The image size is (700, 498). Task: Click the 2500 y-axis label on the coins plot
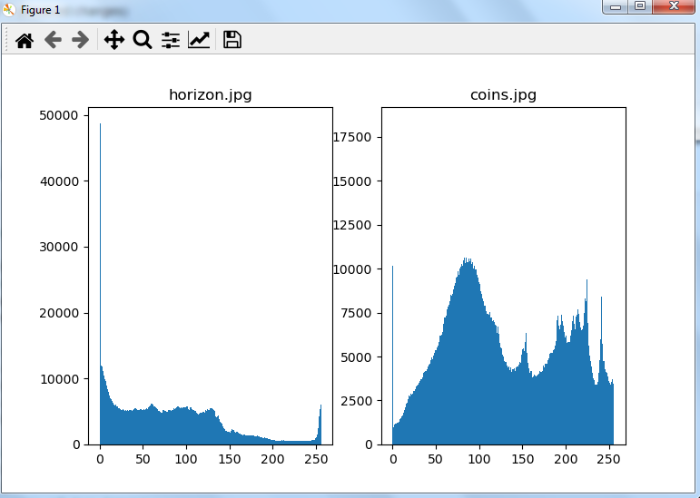(x=356, y=401)
